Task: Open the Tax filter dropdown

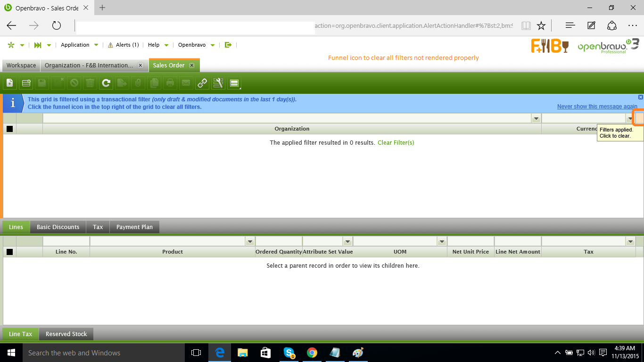Action: click(630, 241)
